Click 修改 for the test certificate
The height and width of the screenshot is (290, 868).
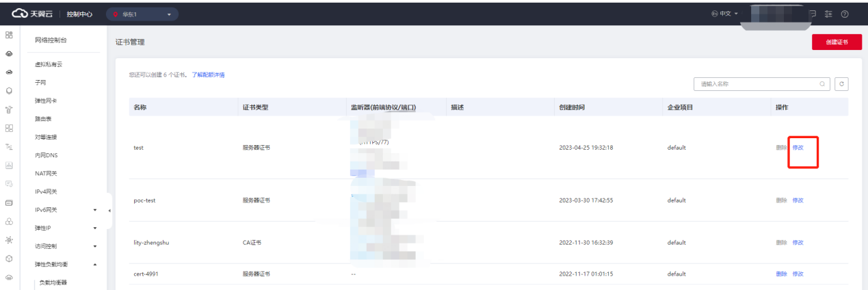tap(798, 148)
